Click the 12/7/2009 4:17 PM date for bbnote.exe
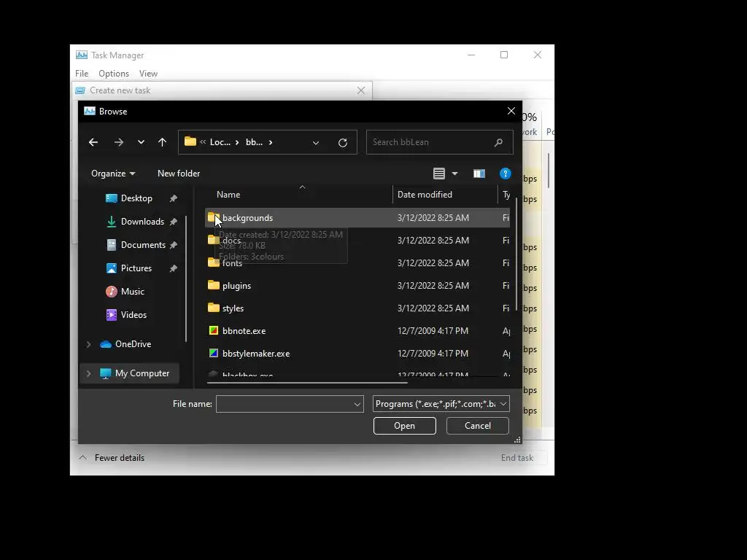 (x=433, y=331)
